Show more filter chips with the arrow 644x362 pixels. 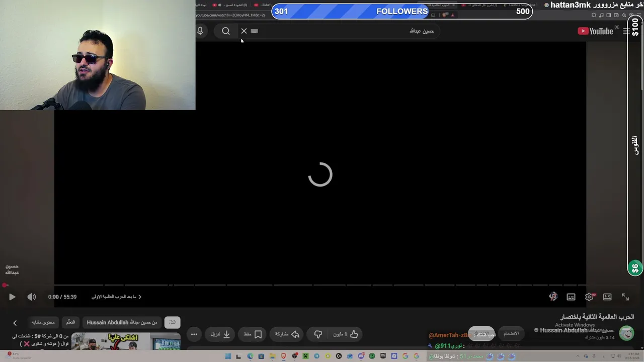point(15,323)
